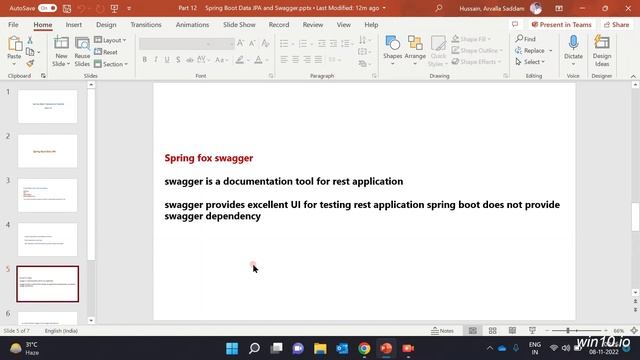The width and height of the screenshot is (640, 360).
Task: Open the Animations tab
Action: pyautogui.click(x=192, y=25)
